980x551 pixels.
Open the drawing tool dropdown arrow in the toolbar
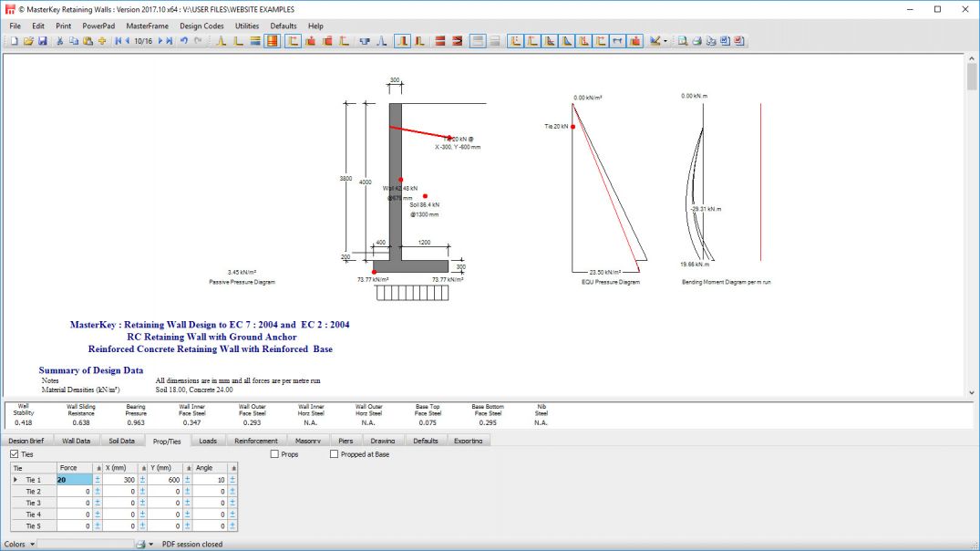665,41
